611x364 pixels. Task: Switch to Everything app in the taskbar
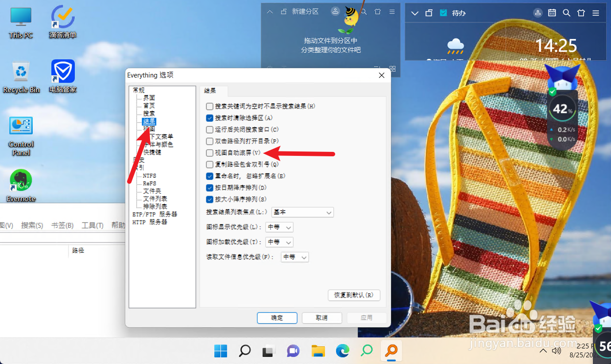pyautogui.click(x=391, y=351)
